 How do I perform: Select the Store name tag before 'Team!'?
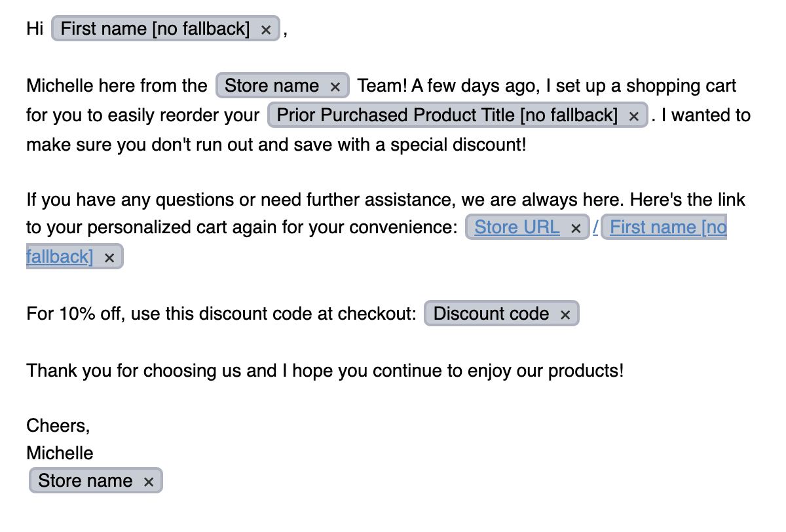point(272,86)
